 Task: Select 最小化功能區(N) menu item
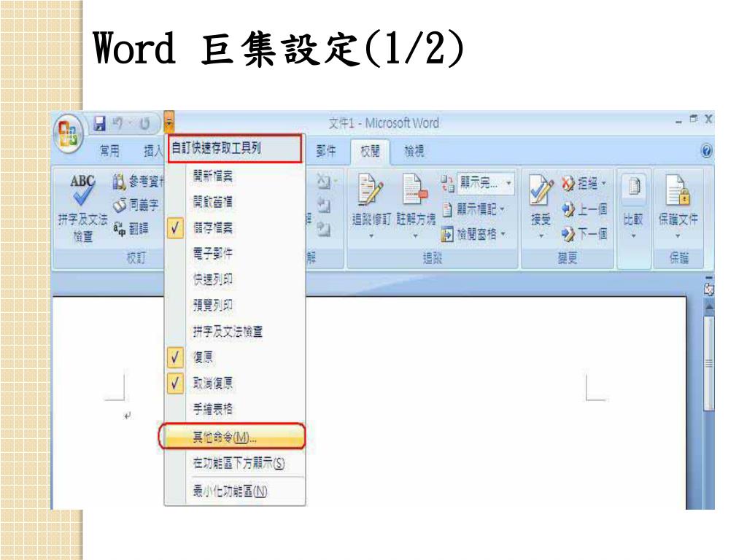(x=235, y=491)
